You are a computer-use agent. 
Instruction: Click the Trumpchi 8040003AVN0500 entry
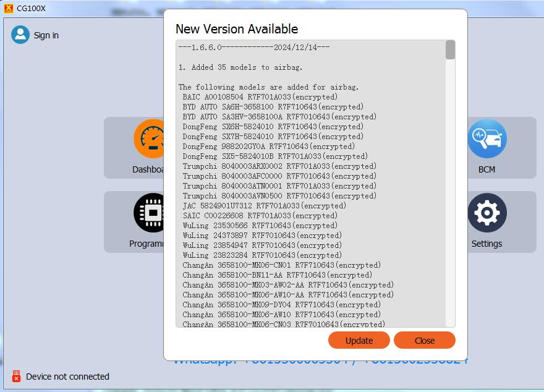pos(279,195)
